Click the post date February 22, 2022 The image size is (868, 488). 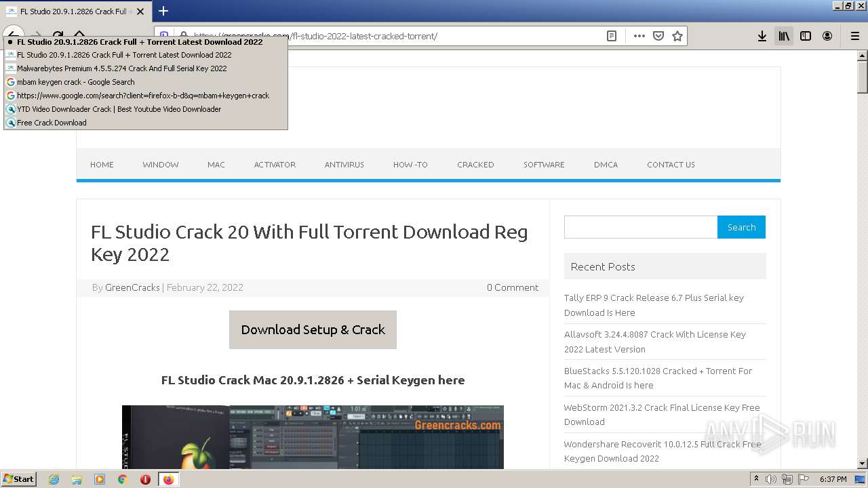click(x=205, y=287)
